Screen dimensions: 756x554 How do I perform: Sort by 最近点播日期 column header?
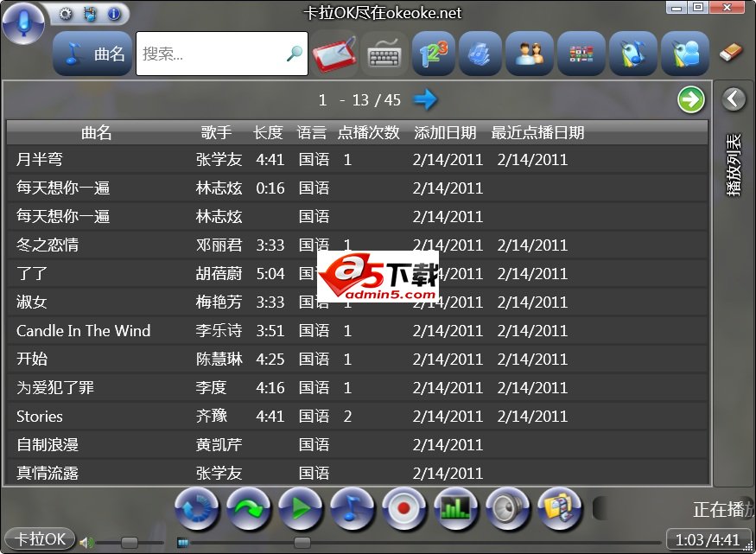(x=537, y=132)
